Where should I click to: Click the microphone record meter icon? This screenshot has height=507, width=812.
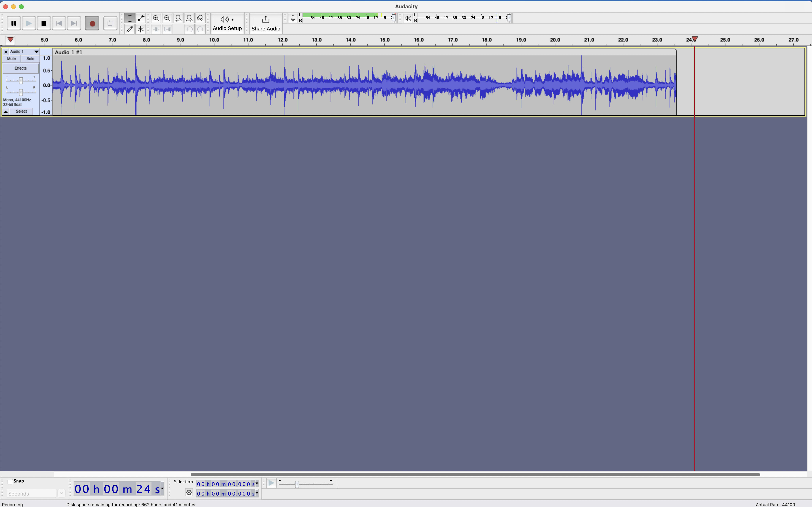click(x=293, y=18)
